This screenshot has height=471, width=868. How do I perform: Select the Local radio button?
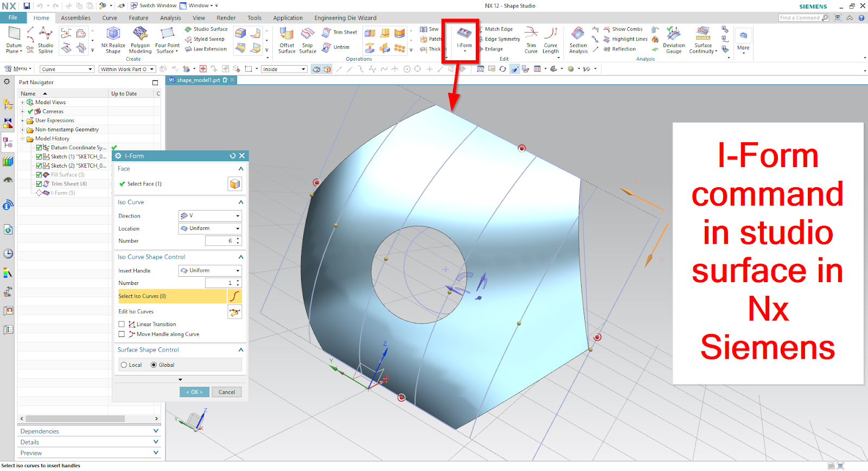pyautogui.click(x=124, y=365)
